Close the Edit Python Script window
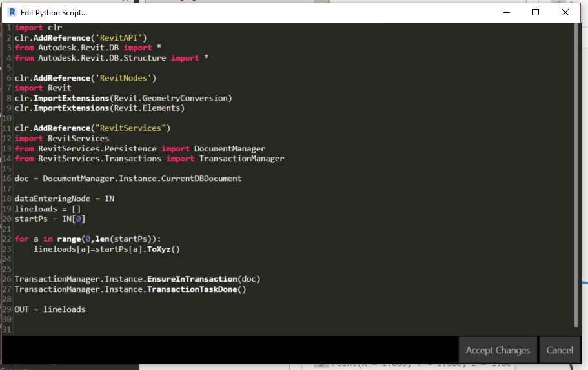The width and height of the screenshot is (588, 370). point(565,12)
